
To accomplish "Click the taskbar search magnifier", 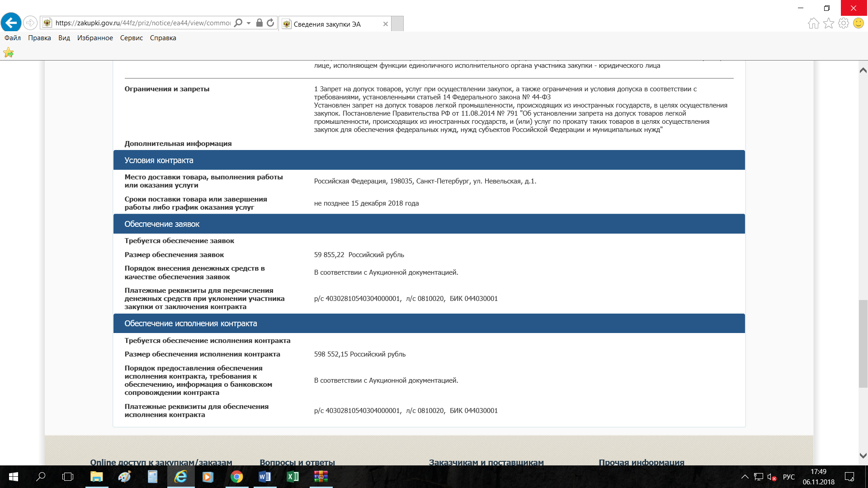I will (41, 477).
